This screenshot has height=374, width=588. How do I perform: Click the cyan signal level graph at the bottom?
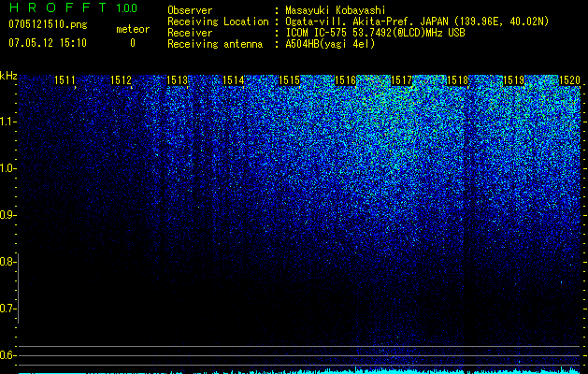(299, 370)
